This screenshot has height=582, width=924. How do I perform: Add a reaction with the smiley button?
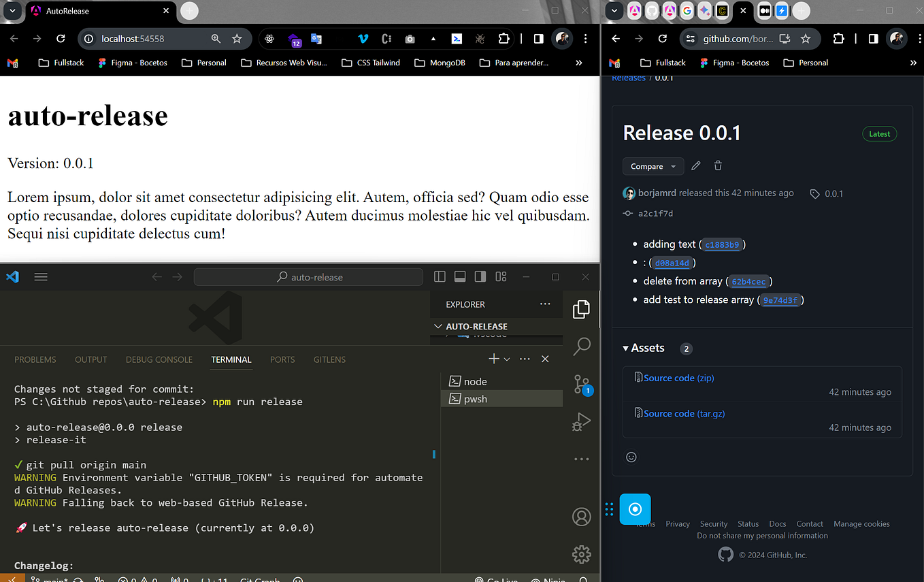click(631, 457)
